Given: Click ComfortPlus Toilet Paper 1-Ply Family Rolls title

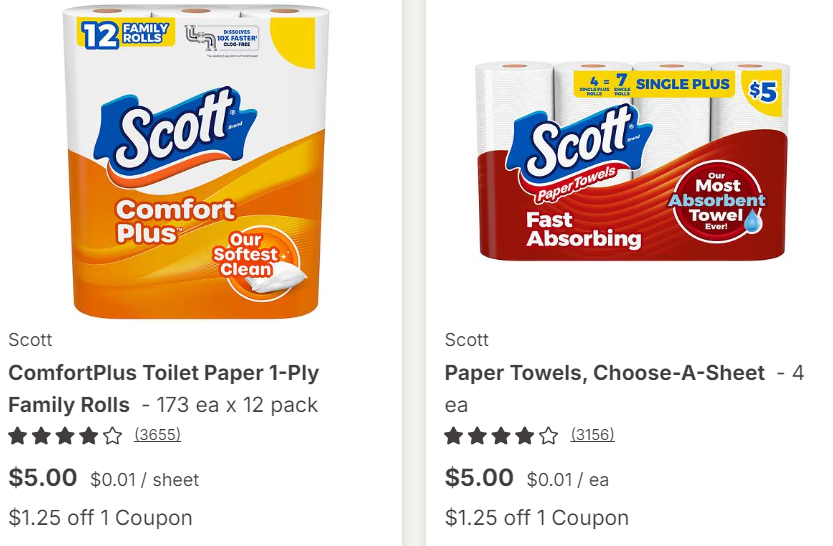Looking at the screenshot, I should (x=164, y=389).
